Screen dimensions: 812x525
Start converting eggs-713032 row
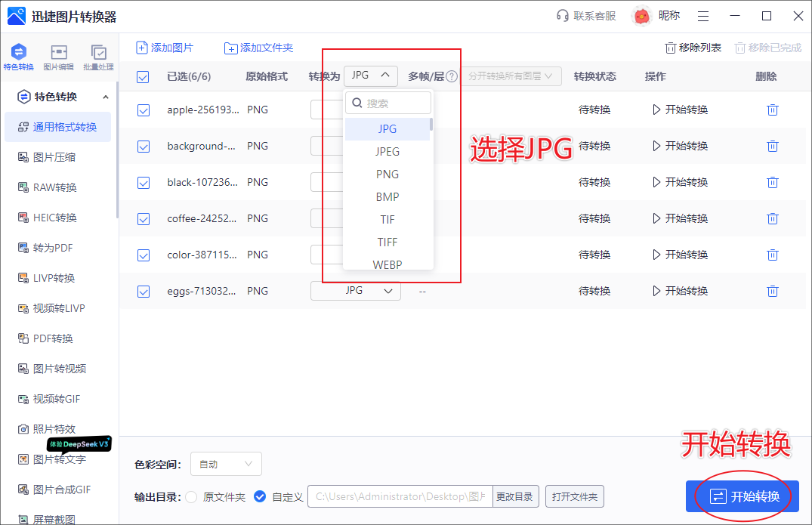680,291
